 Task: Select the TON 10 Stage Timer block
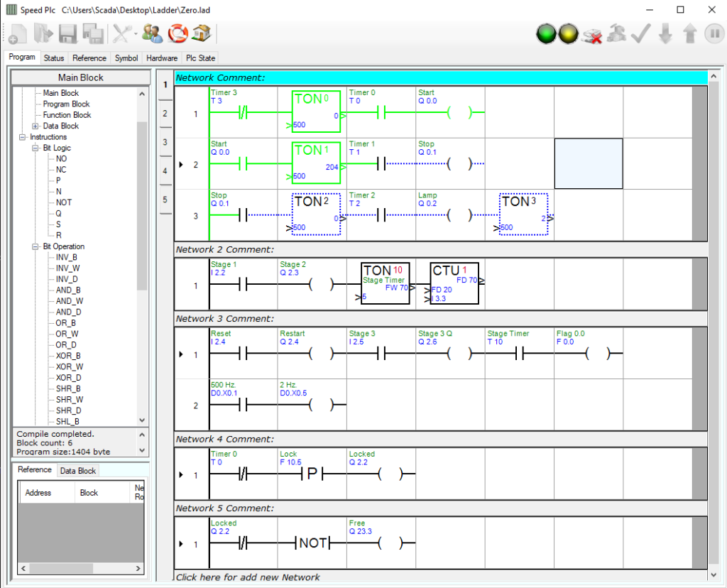(384, 283)
